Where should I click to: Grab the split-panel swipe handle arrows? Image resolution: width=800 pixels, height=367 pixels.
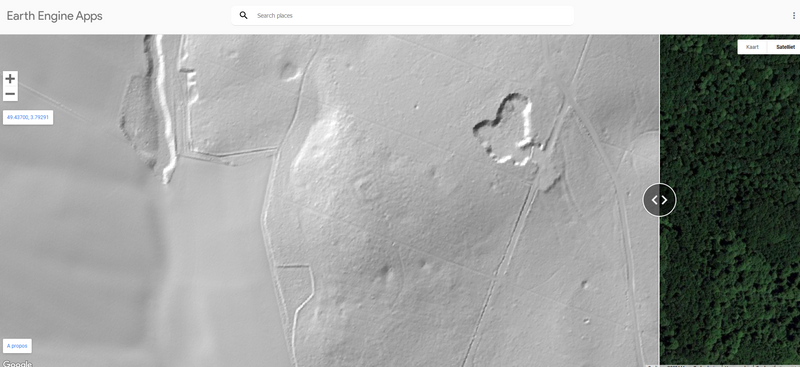pyautogui.click(x=659, y=200)
